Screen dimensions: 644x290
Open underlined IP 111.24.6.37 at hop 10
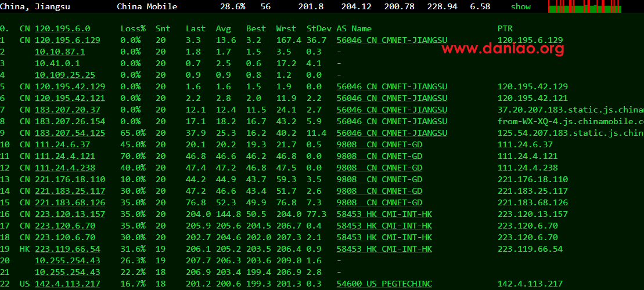(62, 144)
